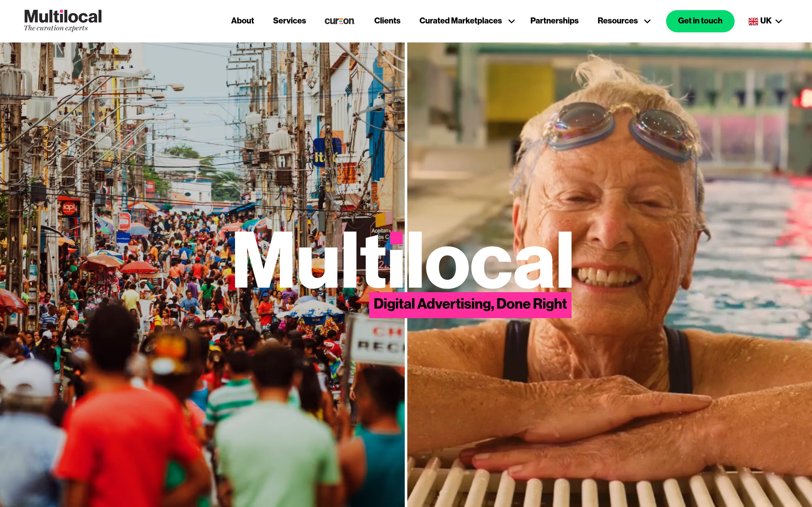
Task: Click 'The curation experts' tagline
Action: click(56, 28)
